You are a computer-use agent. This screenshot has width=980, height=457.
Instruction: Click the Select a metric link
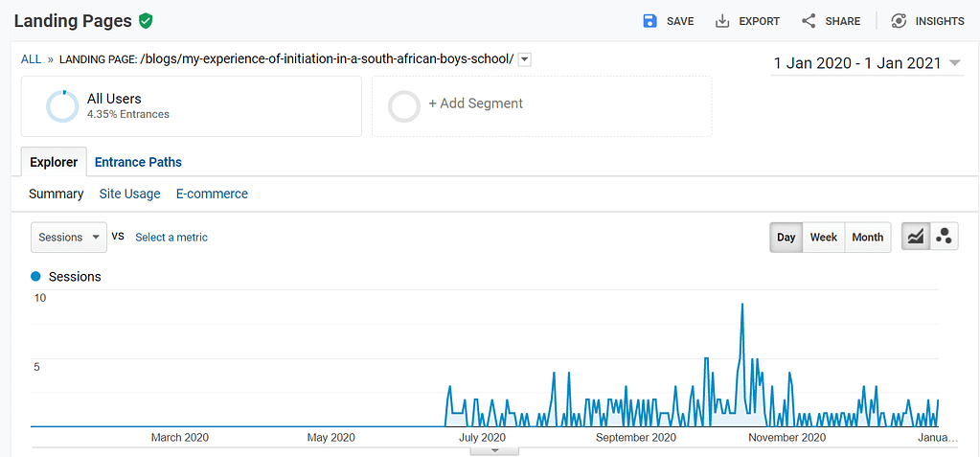click(x=171, y=238)
